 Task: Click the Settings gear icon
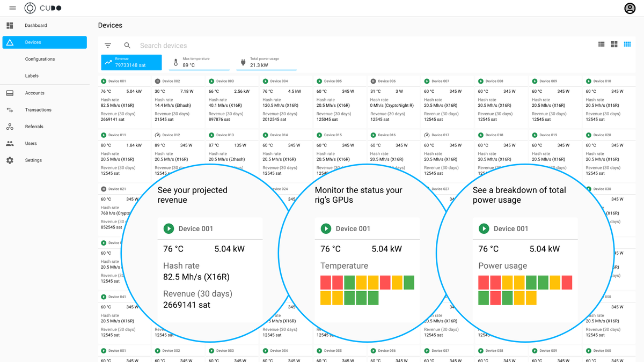click(x=10, y=160)
